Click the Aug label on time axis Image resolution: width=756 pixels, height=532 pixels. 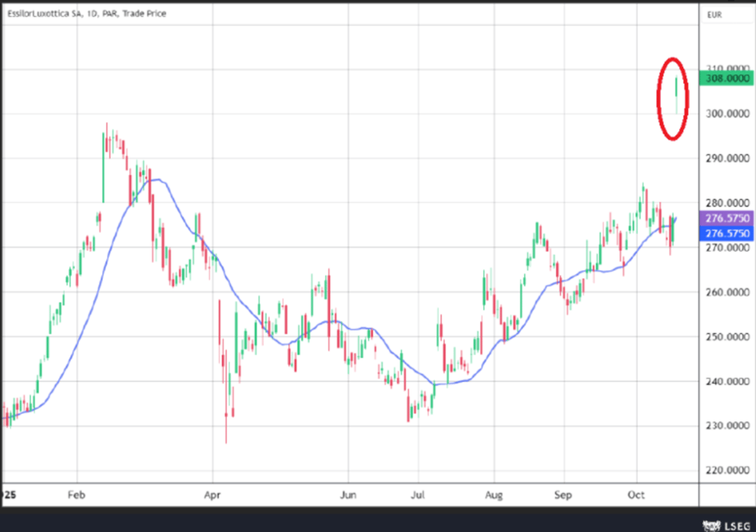494,495
